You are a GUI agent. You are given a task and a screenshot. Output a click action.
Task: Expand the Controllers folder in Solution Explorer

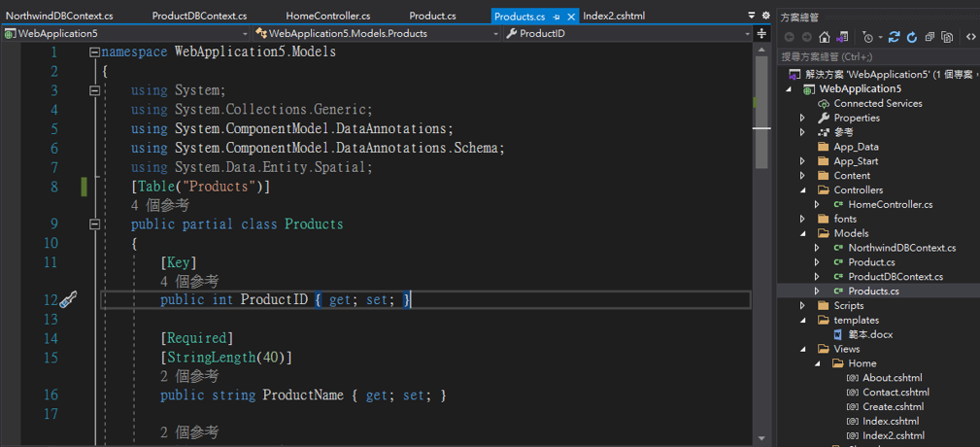point(803,190)
